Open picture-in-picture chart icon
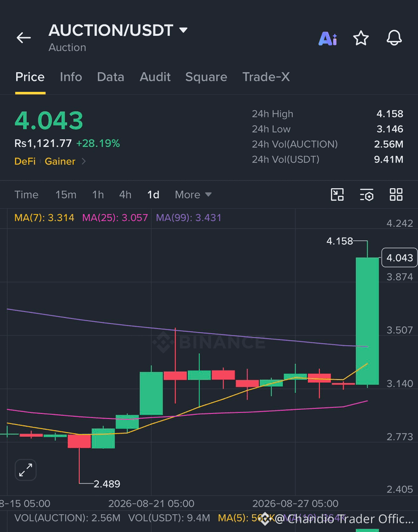Screen dimensions: 418x532 coord(337,195)
